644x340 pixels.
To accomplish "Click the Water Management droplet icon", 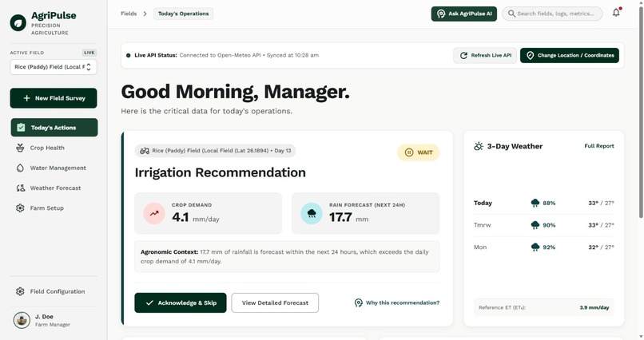I will pyautogui.click(x=20, y=168).
